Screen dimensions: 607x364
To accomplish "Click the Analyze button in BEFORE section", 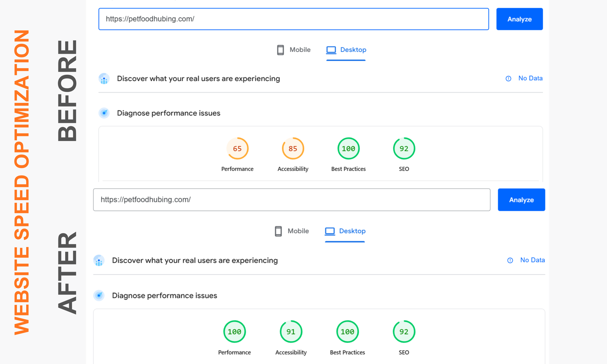I will [x=519, y=19].
